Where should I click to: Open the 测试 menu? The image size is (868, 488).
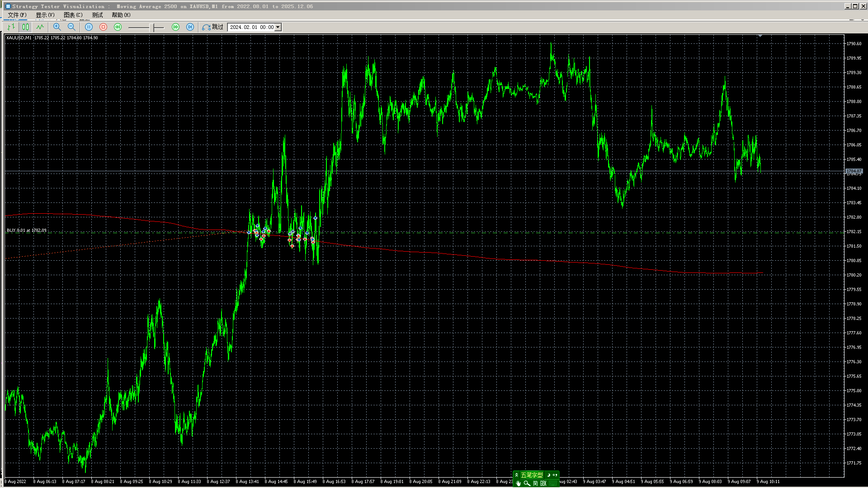[97, 15]
